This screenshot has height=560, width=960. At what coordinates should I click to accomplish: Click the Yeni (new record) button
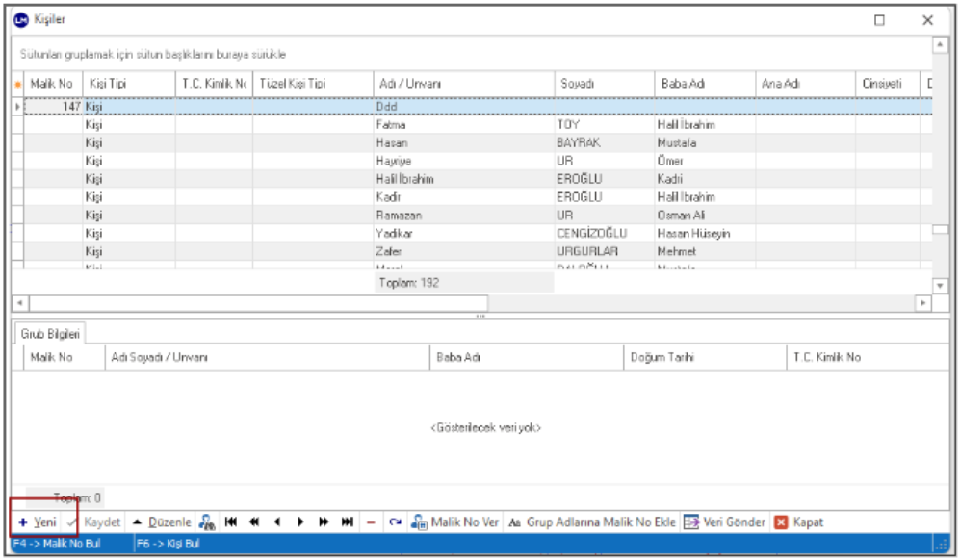point(37,522)
